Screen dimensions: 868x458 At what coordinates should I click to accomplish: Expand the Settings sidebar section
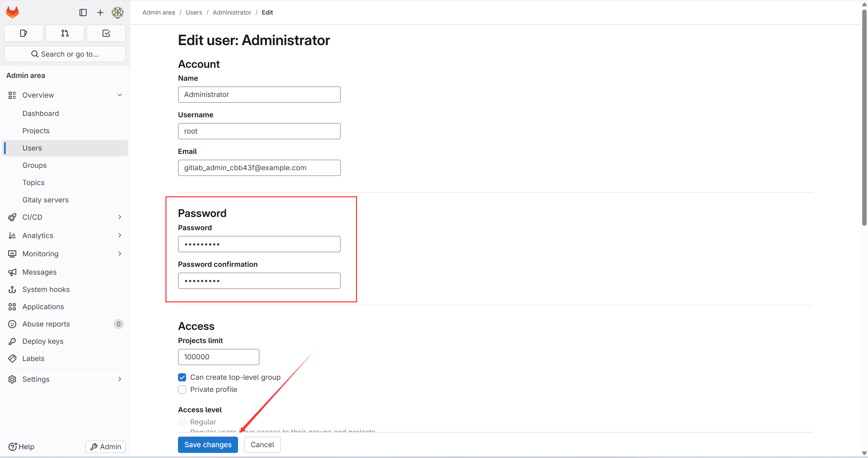120,379
